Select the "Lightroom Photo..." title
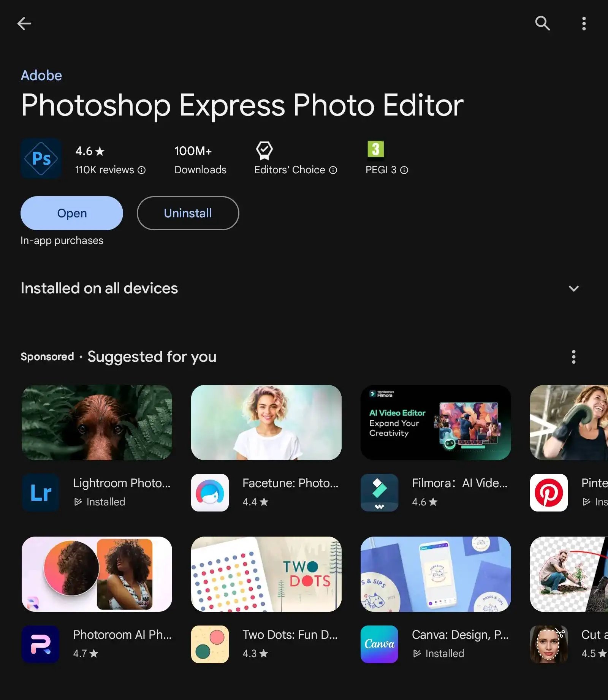The width and height of the screenshot is (608, 700). coord(122,483)
